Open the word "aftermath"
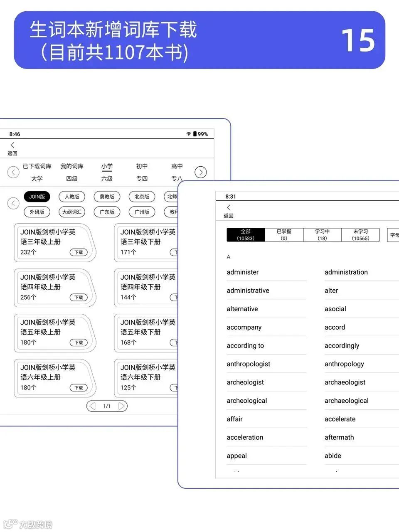399x532 pixels. (x=339, y=437)
